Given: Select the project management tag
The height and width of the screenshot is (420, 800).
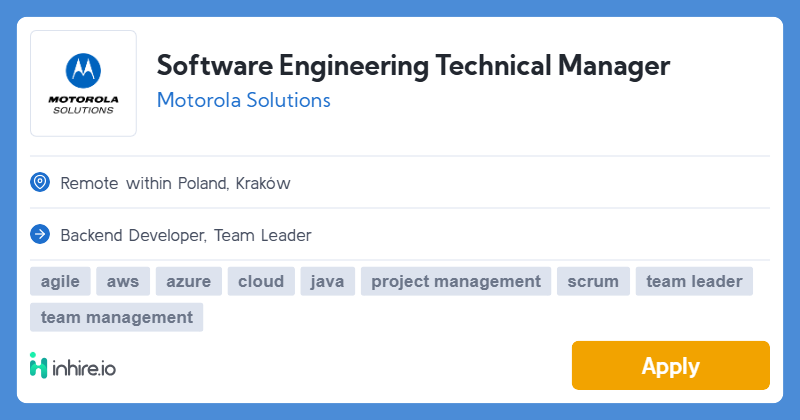Looking at the screenshot, I should click(x=456, y=281).
